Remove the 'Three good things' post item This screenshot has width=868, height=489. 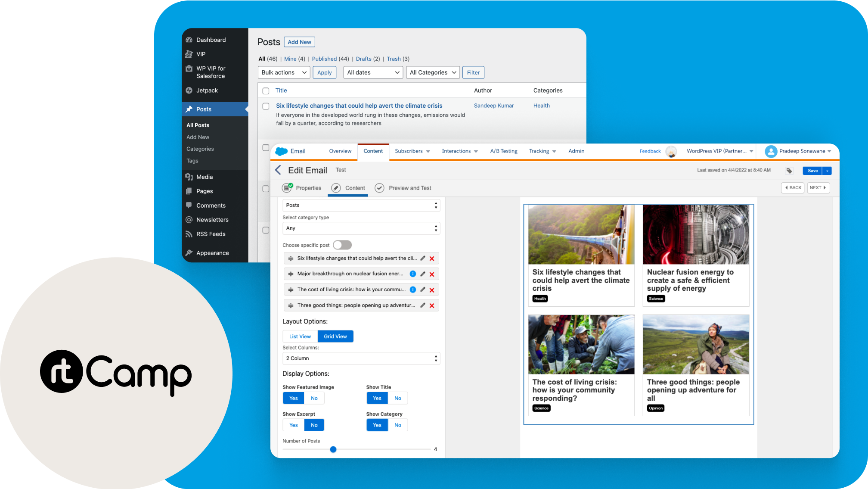point(432,305)
